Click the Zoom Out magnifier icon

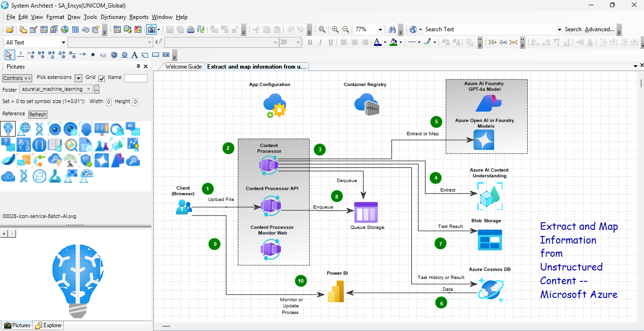(x=346, y=29)
